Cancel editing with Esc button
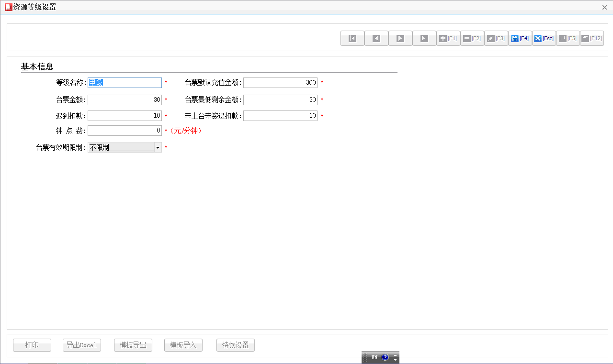The height and width of the screenshot is (364, 613). 544,38
